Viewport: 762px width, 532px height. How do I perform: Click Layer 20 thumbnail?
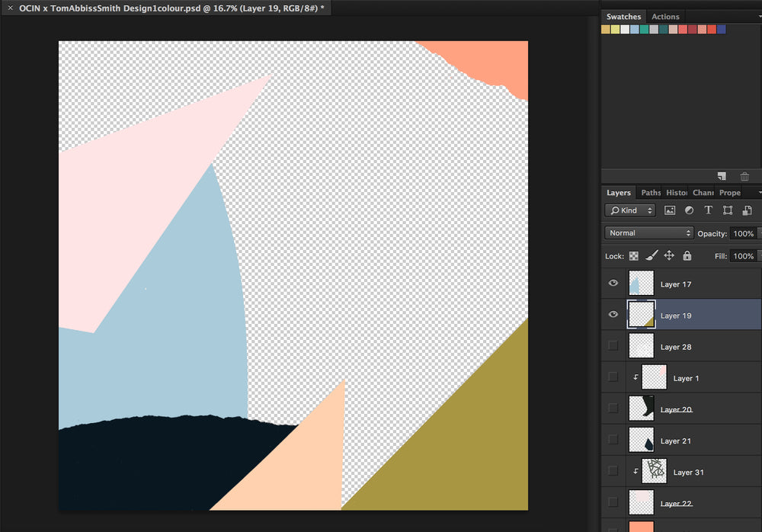coord(642,408)
